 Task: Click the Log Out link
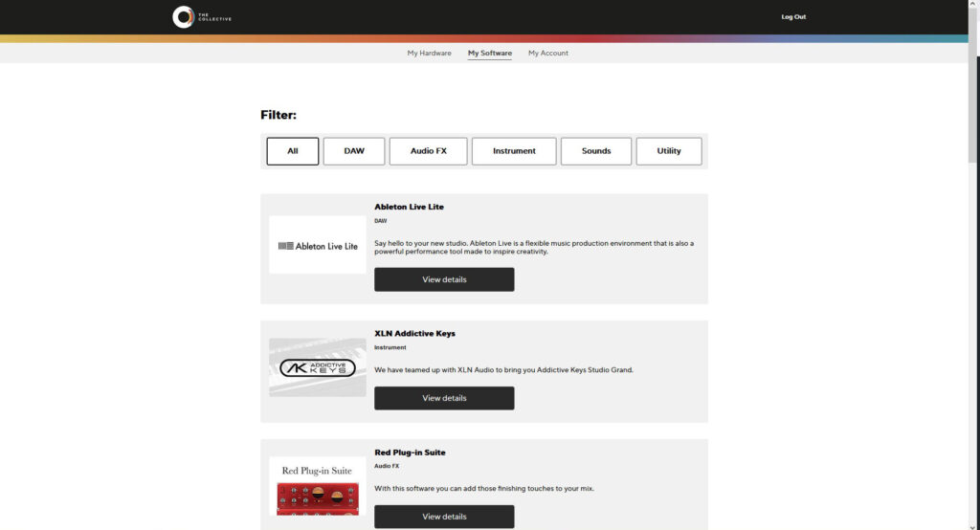(x=793, y=16)
